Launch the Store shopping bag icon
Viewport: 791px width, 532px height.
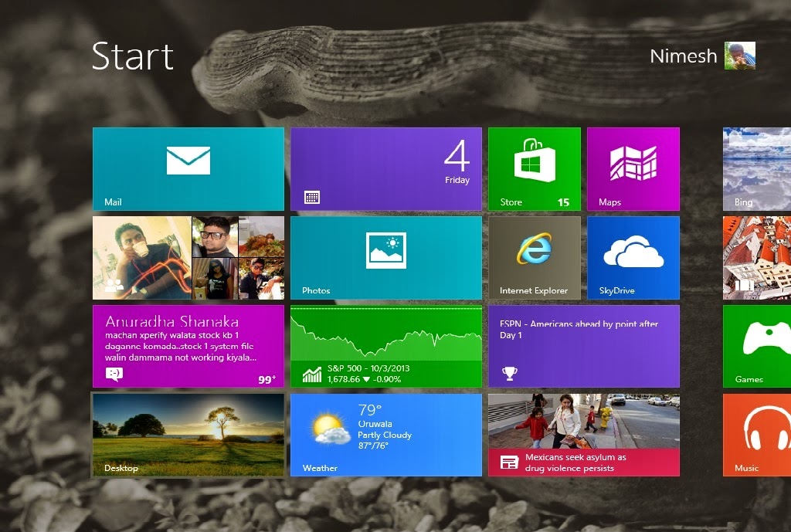535,160
